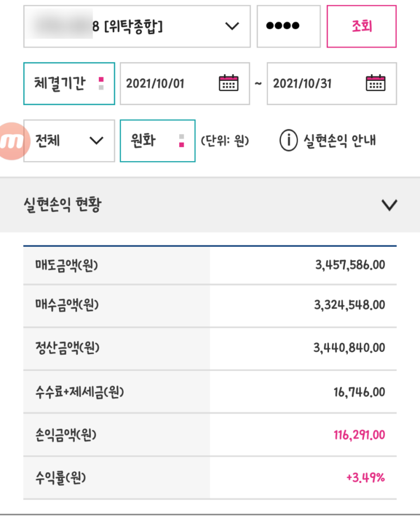The image size is (420, 526).
Task: Tap the +3.49% return rate value
Action: (x=365, y=478)
